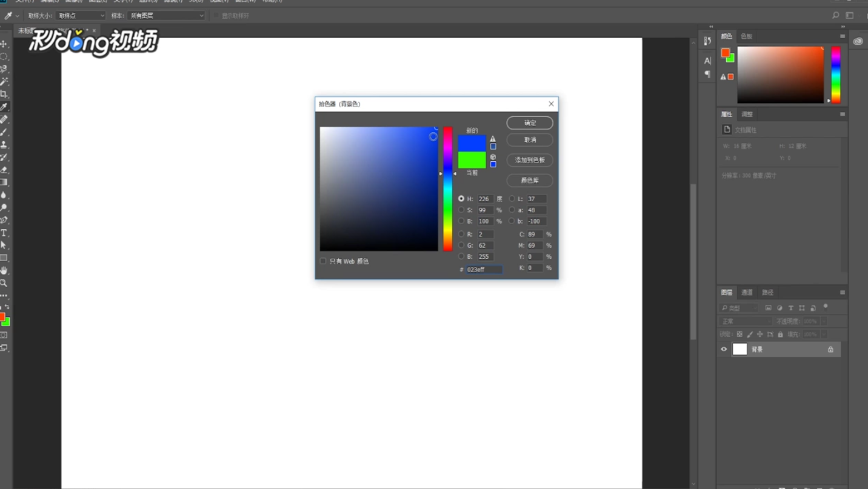Image resolution: width=868 pixels, height=489 pixels.
Task: Open Creative Cloud Libraries icon
Action: click(858, 41)
